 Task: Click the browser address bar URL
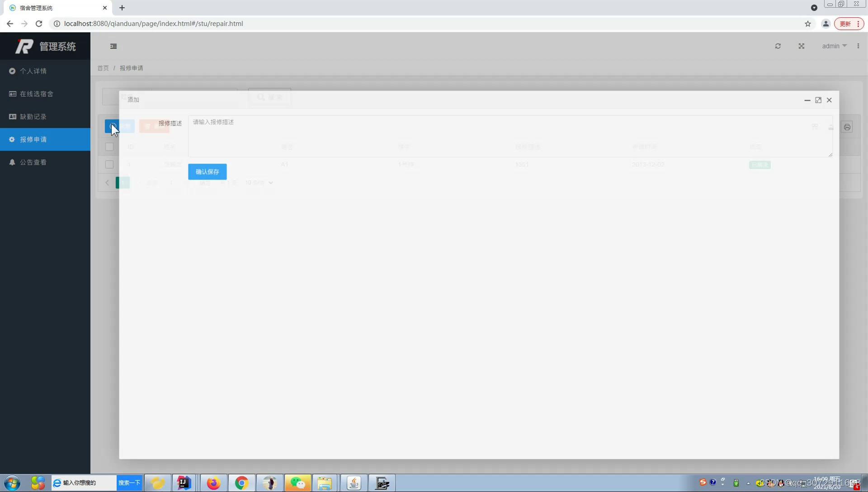pyautogui.click(x=153, y=24)
